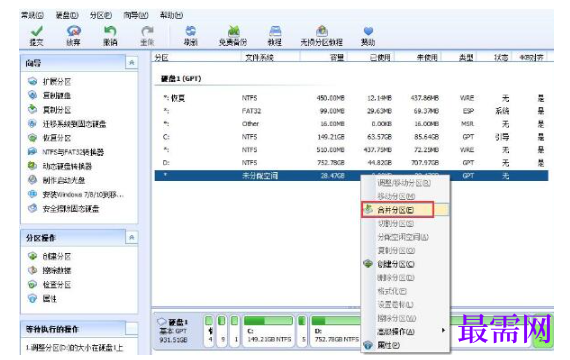Open the NTFS与FAT32转换器 tool
This screenshot has width=570, height=360.
[73, 152]
